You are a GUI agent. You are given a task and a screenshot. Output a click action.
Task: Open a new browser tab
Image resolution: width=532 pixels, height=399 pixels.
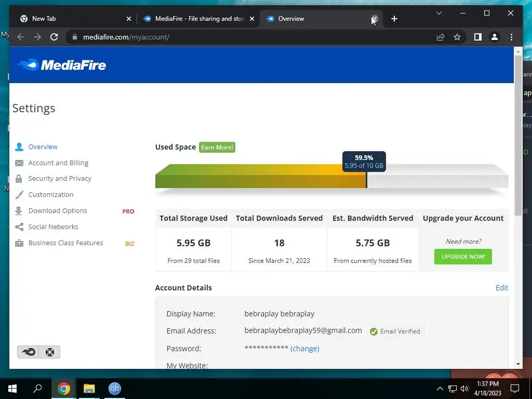coord(394,19)
